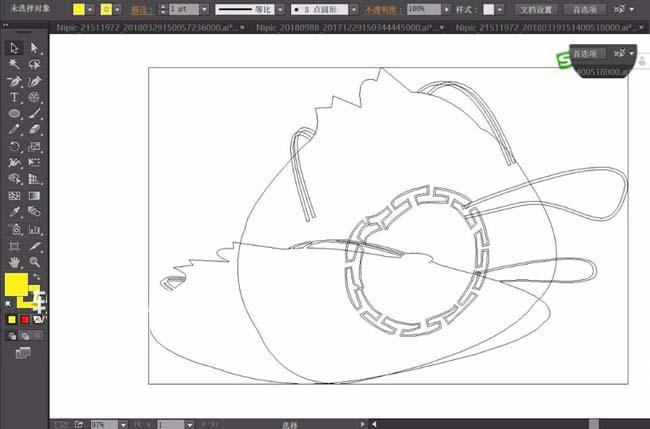Swap fill and stroke colors
The width and height of the screenshot is (650, 429).
click(36, 276)
